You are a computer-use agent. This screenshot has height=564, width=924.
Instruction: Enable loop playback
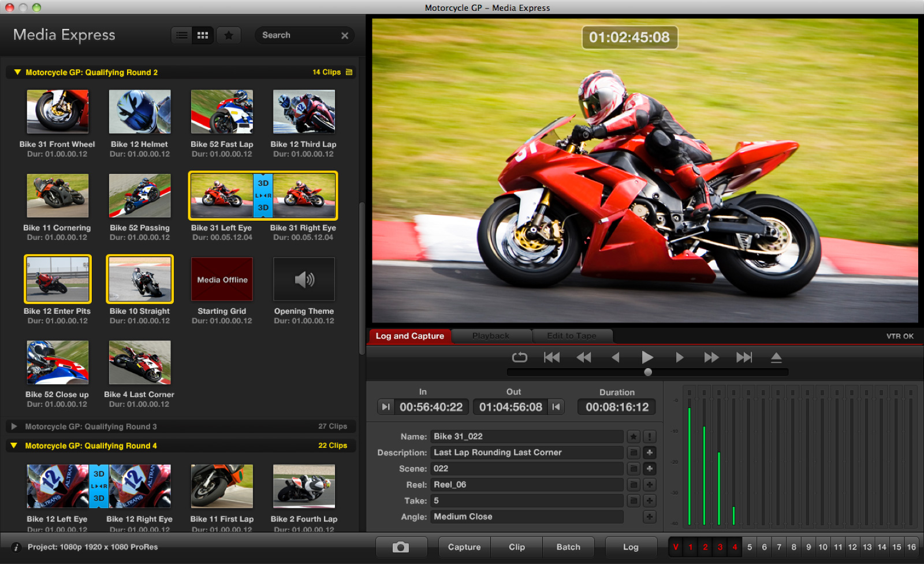tap(519, 357)
